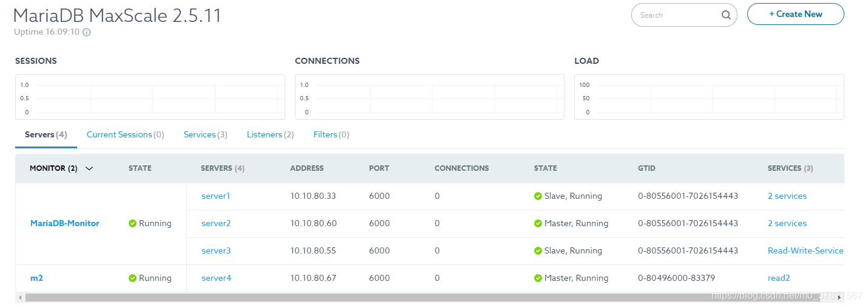Open the server4 link
The image size is (868, 307).
tap(216, 278)
